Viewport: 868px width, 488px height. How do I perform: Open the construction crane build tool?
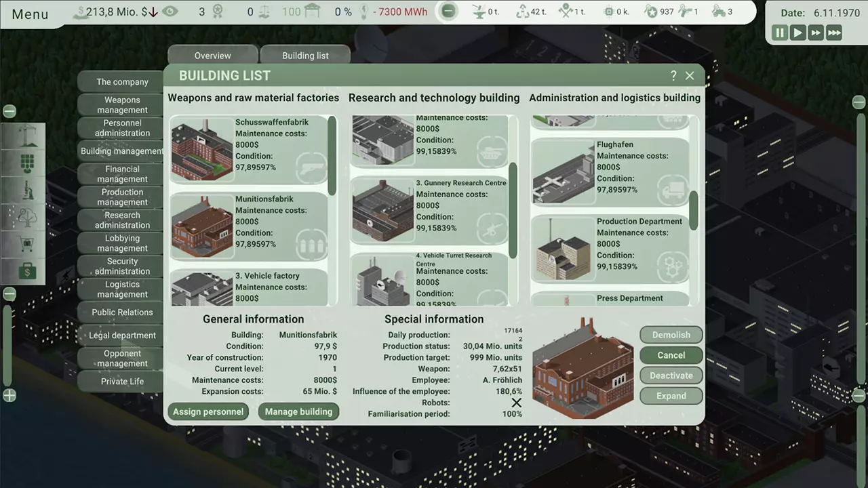pos(27,136)
